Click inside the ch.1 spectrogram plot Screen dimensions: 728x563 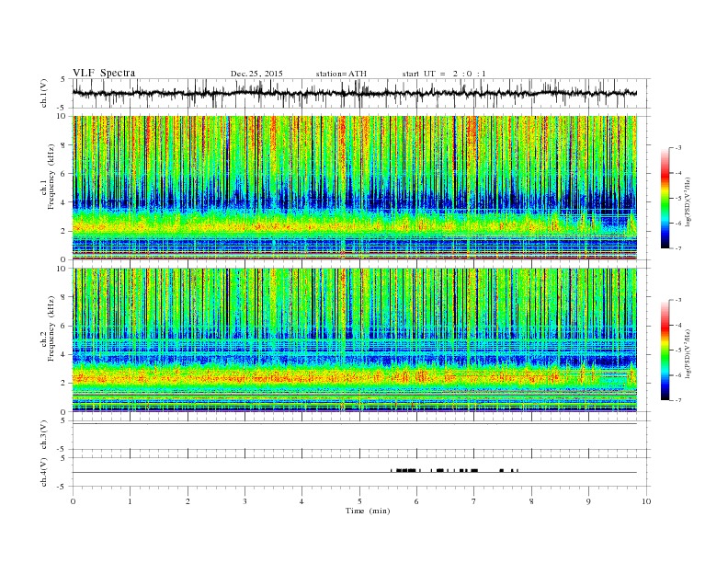355,188
